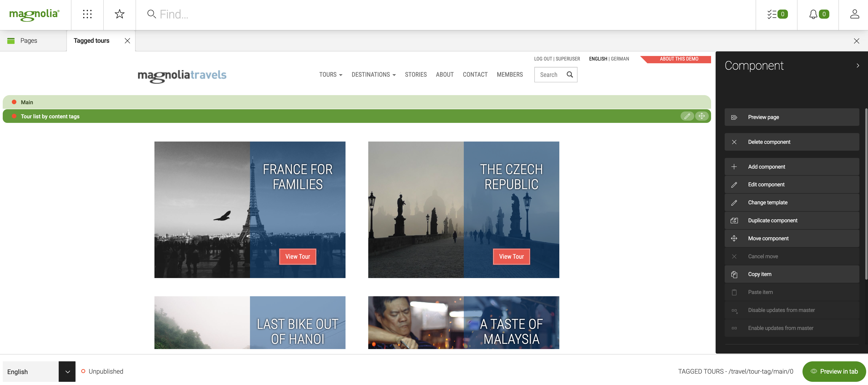
Task: Switch to the Pages tab
Action: click(33, 41)
